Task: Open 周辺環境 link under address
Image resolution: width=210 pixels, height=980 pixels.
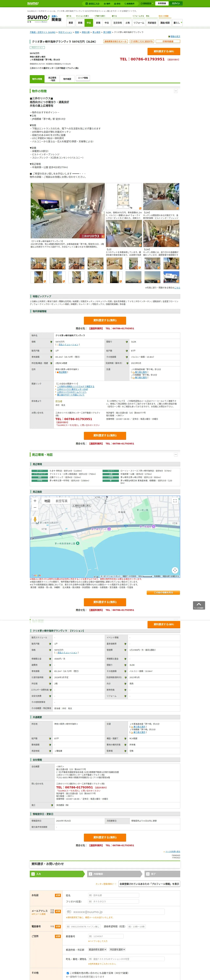Action: tap(63, 372)
